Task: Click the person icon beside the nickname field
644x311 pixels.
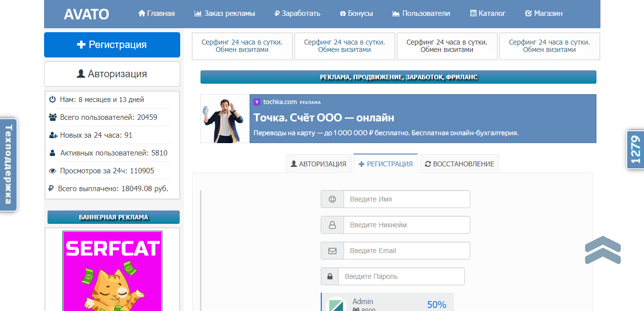Action: (332, 225)
